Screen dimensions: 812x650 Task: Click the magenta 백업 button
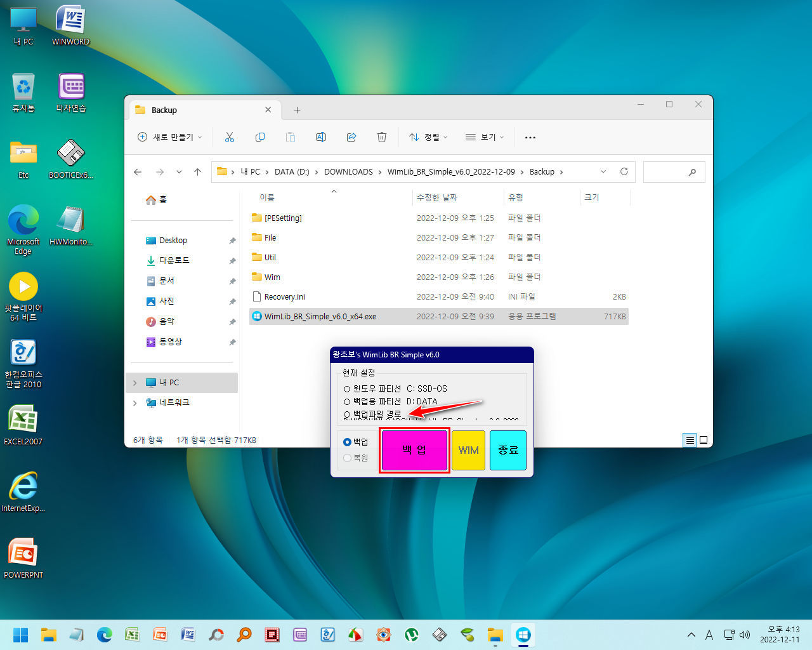point(414,450)
